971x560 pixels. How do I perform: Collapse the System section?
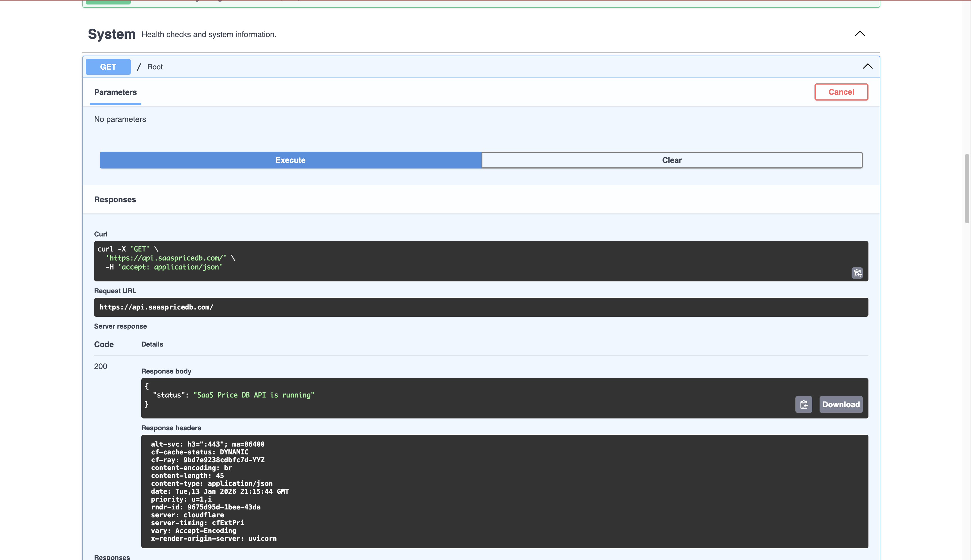click(x=859, y=34)
